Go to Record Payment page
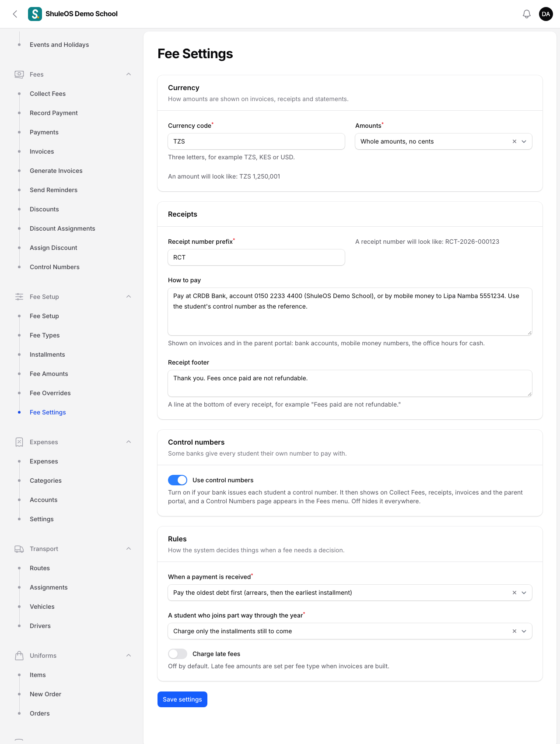The width and height of the screenshot is (560, 744). 54,113
